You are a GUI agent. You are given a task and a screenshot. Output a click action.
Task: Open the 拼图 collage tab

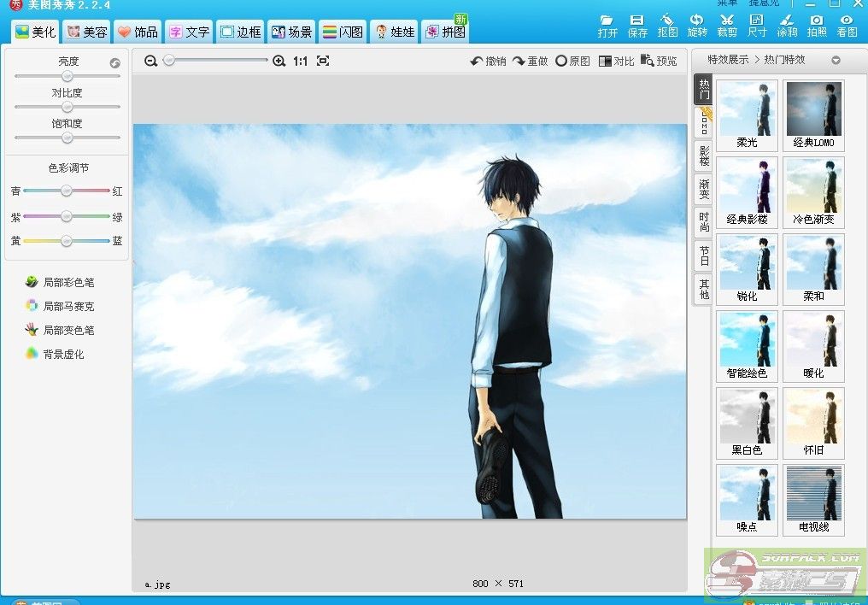click(445, 32)
